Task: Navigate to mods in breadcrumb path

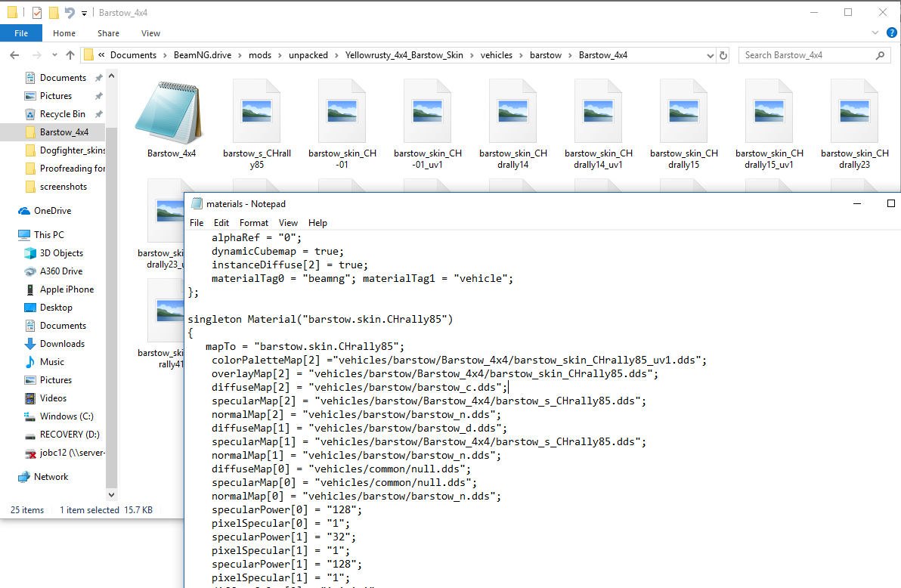Action: 260,55
